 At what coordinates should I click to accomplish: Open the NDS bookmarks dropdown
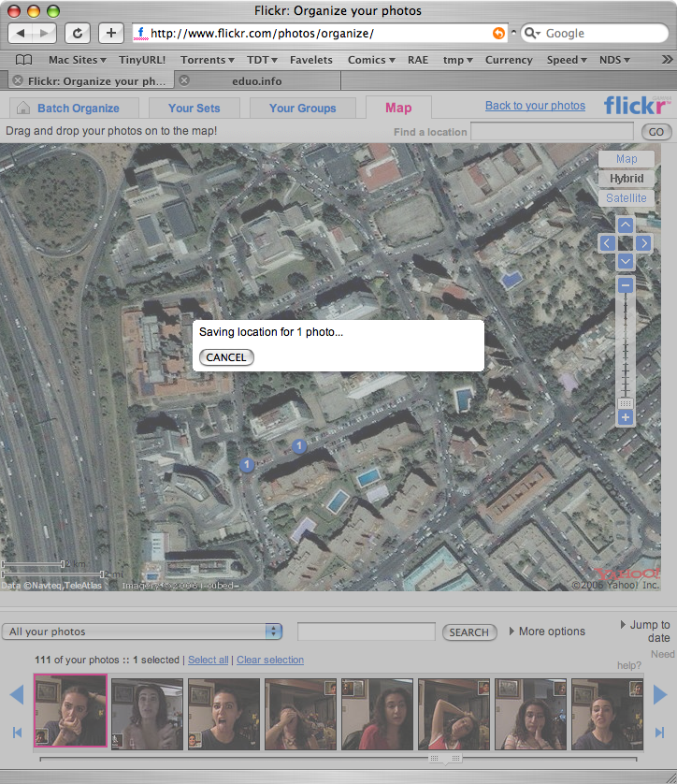pos(614,60)
